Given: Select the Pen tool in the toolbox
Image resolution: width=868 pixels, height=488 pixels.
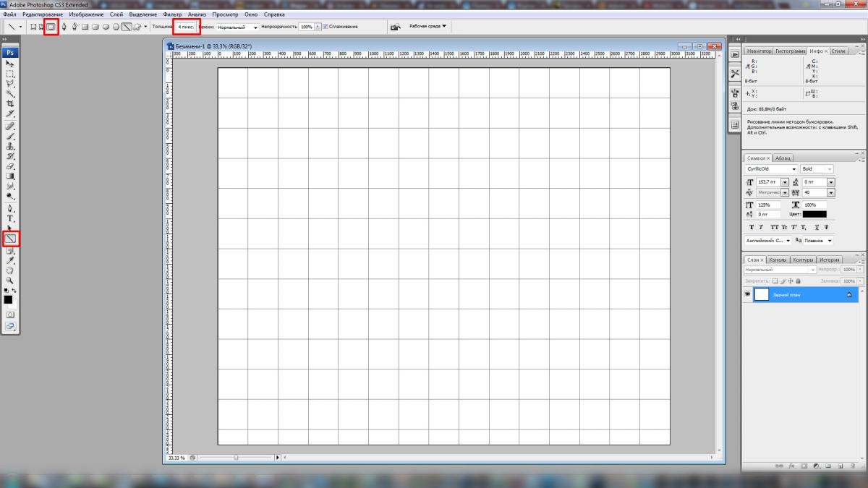Looking at the screenshot, I should tap(11, 208).
